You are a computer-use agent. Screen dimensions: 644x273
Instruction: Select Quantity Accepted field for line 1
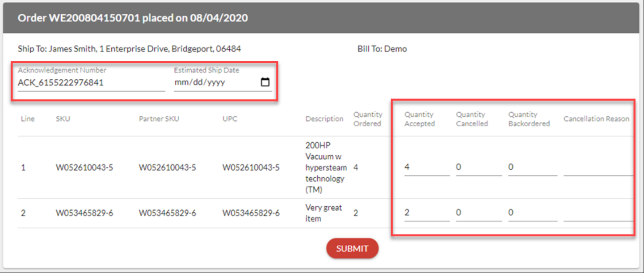426,167
